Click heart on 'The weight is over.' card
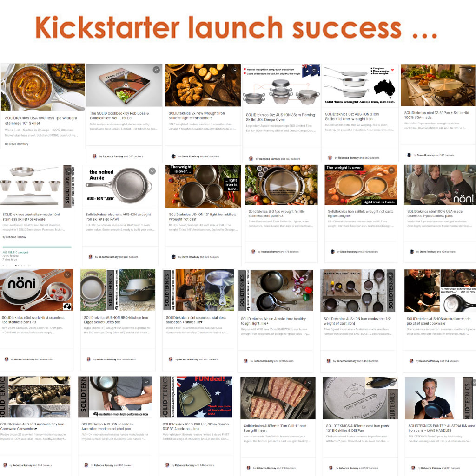The height and width of the screenshot is (476, 476). [x=392, y=170]
